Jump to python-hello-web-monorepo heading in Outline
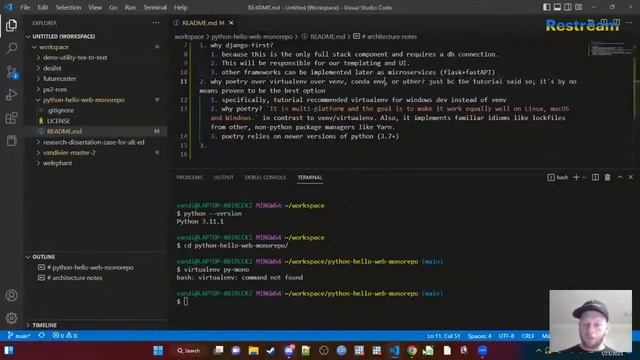The width and height of the screenshot is (640, 360). (x=90, y=267)
